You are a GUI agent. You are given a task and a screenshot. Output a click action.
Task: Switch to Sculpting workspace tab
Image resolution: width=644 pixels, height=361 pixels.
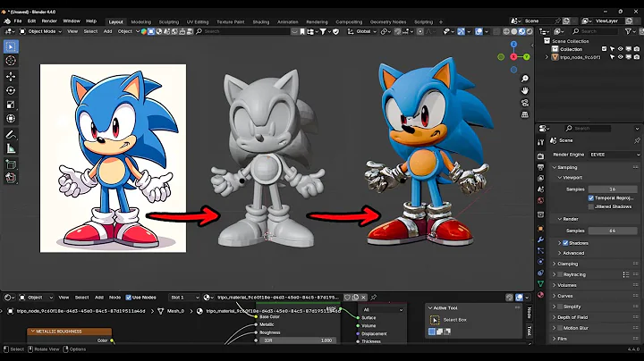pos(169,21)
